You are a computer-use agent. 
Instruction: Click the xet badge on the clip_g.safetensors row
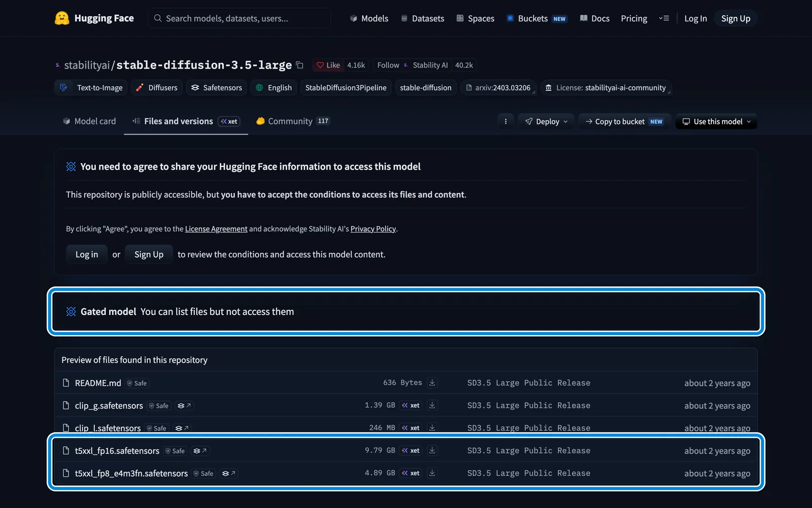(x=411, y=405)
